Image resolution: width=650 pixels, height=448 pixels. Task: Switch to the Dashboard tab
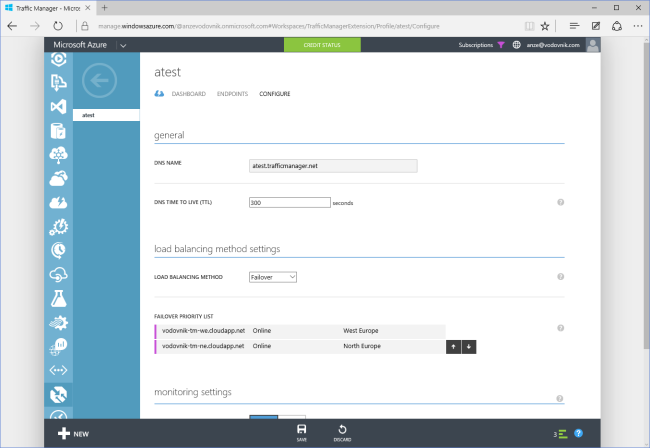click(189, 94)
